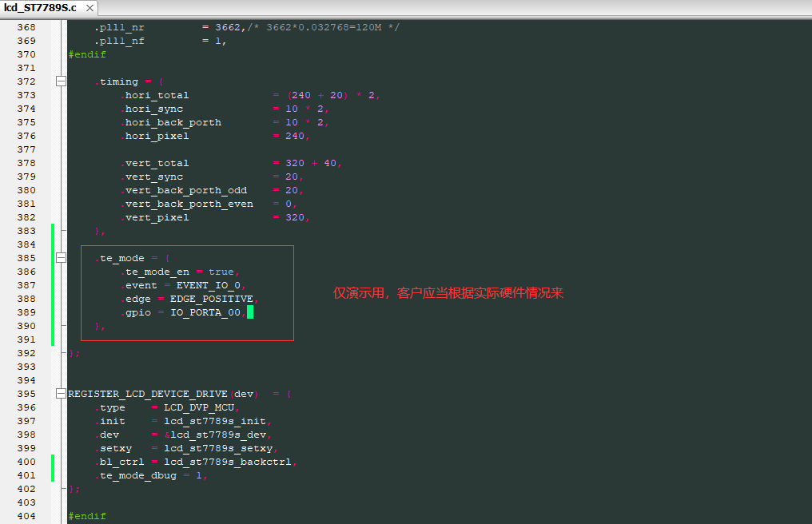Click the EDGE_POSITIVE constant
The image size is (812, 524).
(212, 299)
